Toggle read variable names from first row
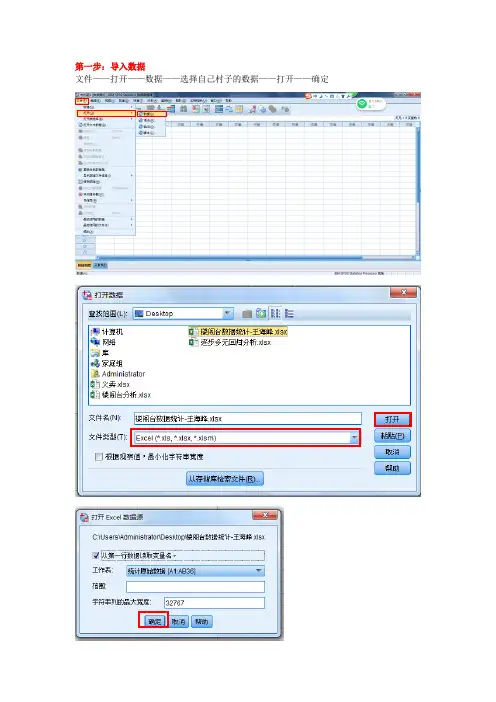 pos(95,556)
